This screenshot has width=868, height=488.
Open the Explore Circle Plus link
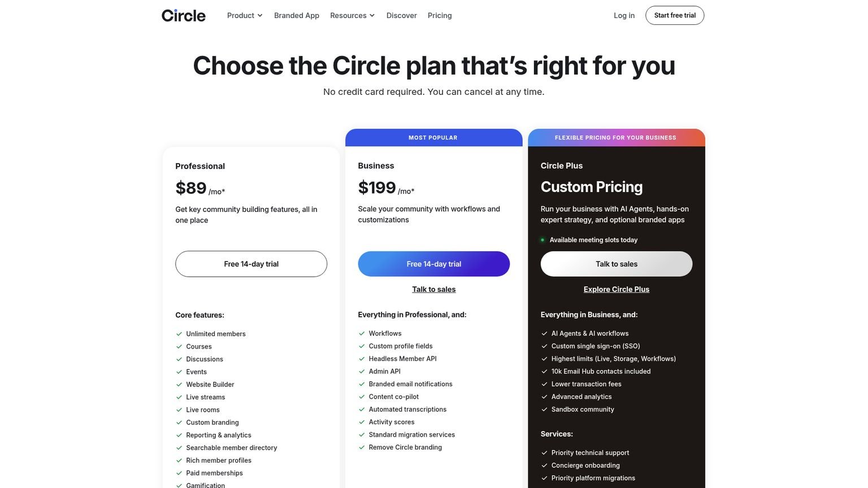[x=616, y=289]
